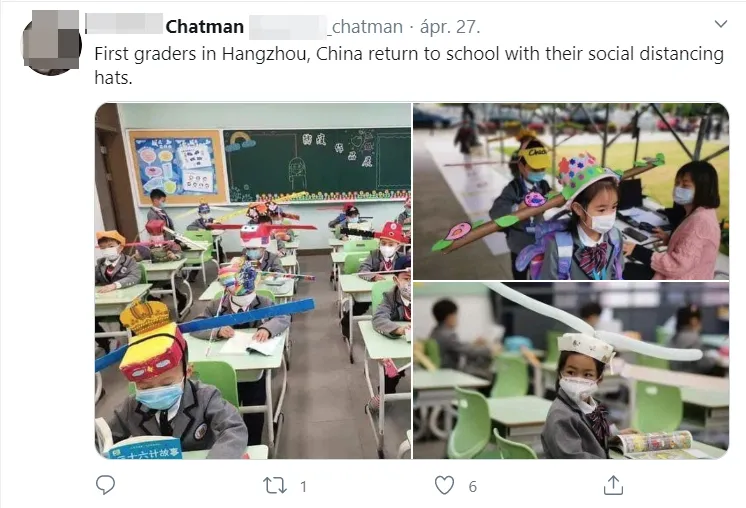The width and height of the screenshot is (746, 508).
Task: Like the tweet with the heart icon
Action: tap(444, 486)
